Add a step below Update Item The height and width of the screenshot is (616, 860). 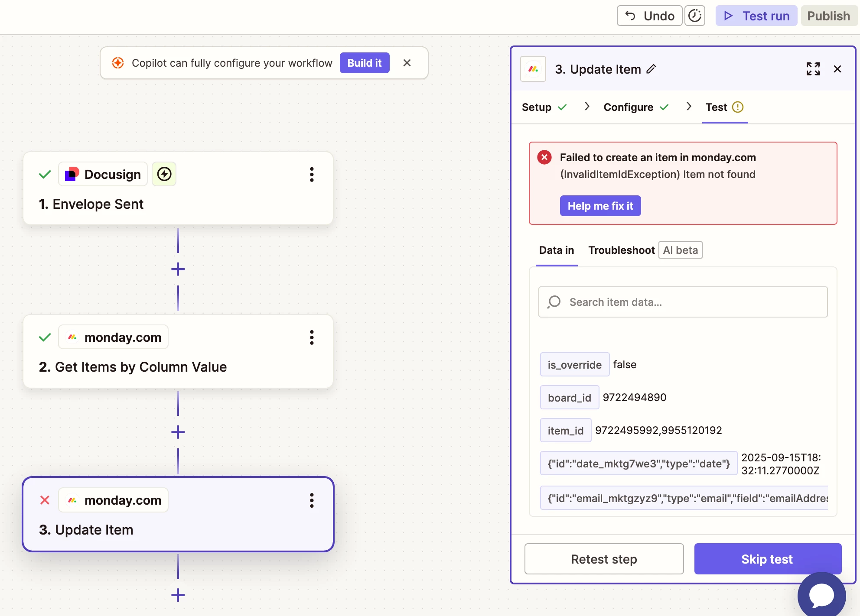178,595
